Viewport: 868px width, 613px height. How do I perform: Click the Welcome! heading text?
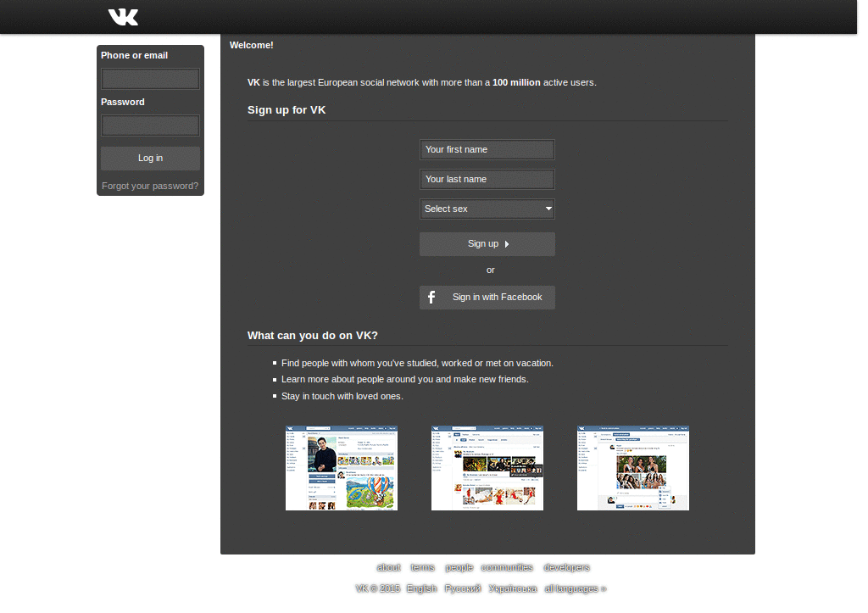coord(251,46)
